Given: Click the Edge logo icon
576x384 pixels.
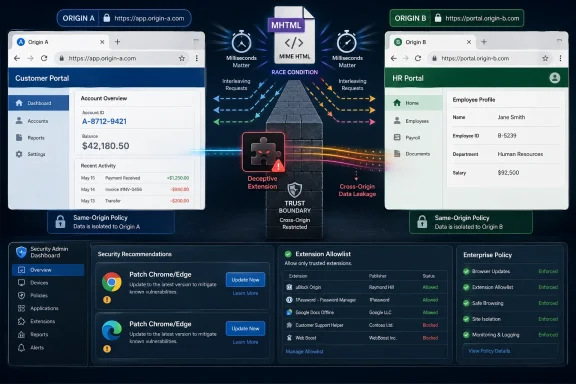Looking at the screenshot, I should [x=112, y=330].
